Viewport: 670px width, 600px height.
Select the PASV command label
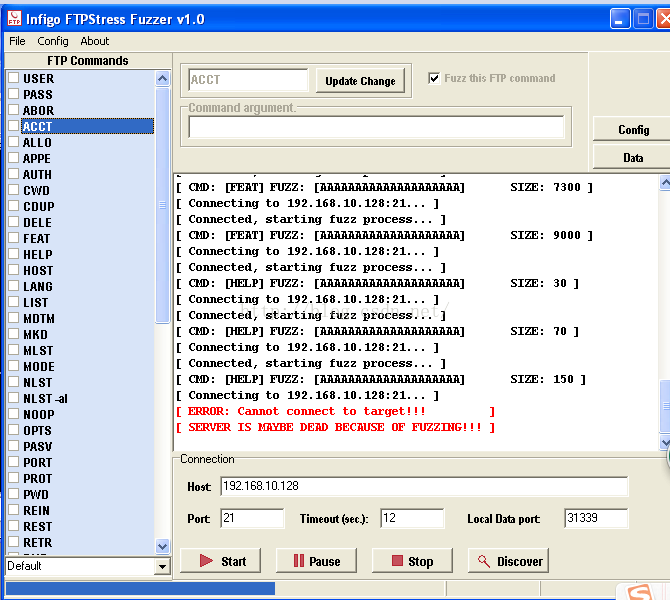pos(38,446)
